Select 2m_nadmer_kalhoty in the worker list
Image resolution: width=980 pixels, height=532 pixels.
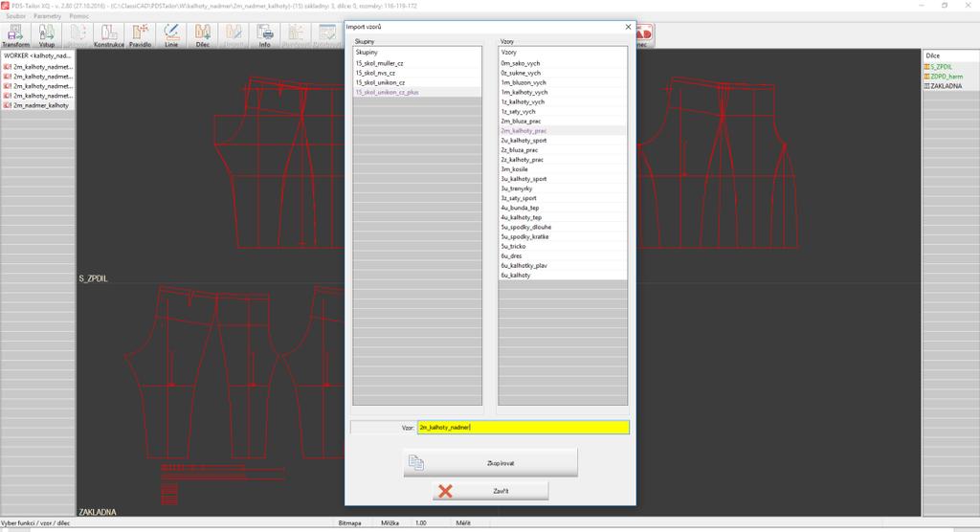point(37,105)
